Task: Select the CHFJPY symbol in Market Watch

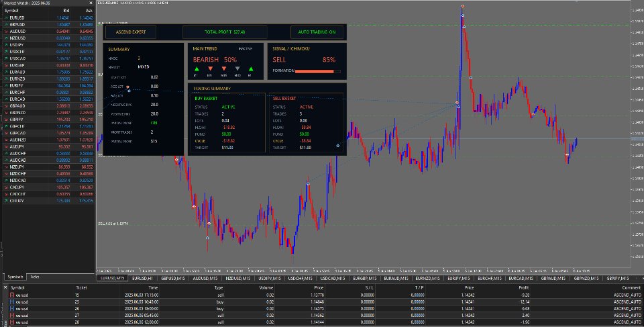Action: 16,201
